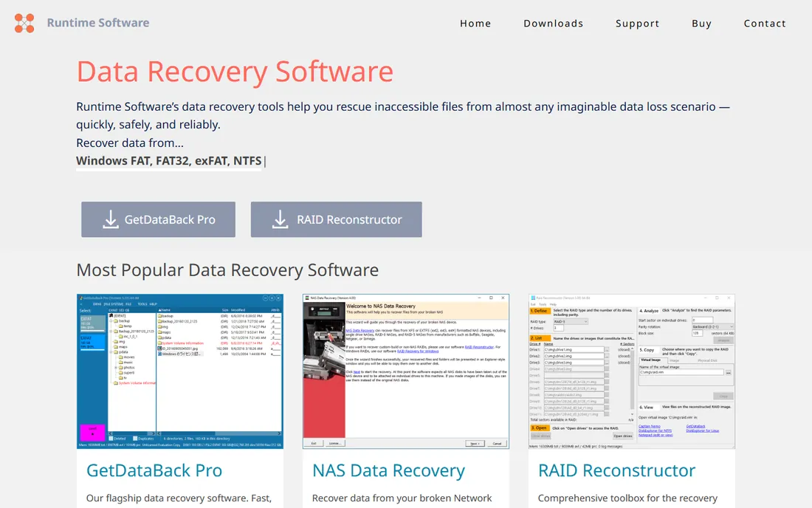The width and height of the screenshot is (812, 508).
Task: Open the Support menu item
Action: click(x=638, y=24)
